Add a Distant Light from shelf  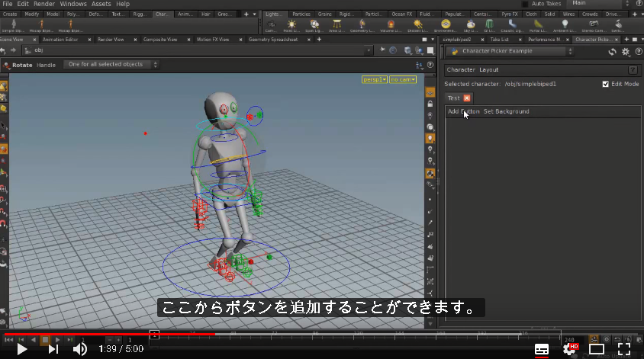point(417,26)
